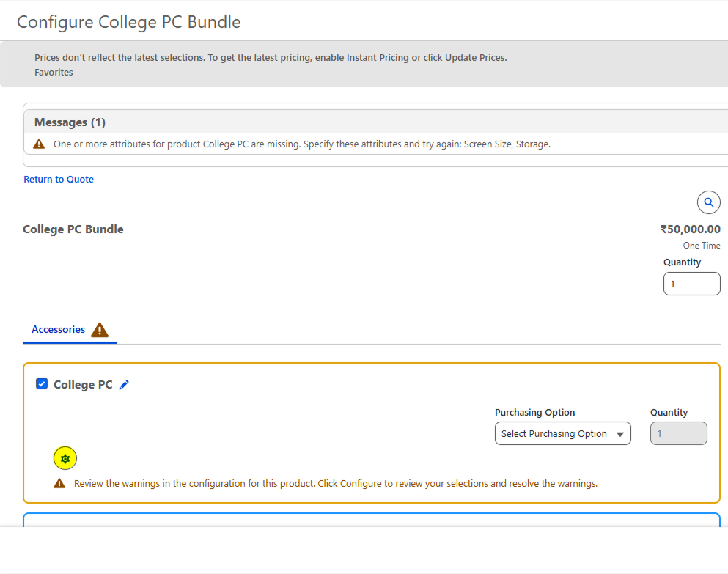Screen dimensions: 728x574
Task: Click the ₹50,000.00 price amount
Action: (690, 229)
